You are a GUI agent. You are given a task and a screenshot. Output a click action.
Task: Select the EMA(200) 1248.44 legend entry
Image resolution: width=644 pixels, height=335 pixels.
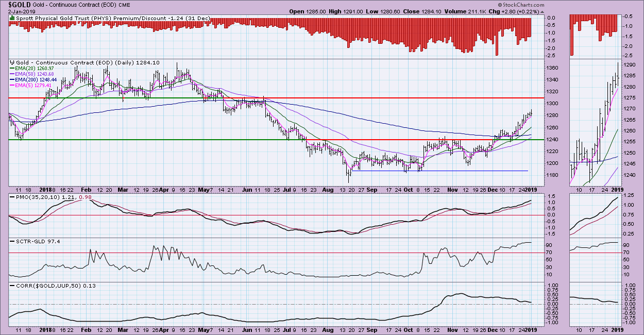tap(33, 80)
